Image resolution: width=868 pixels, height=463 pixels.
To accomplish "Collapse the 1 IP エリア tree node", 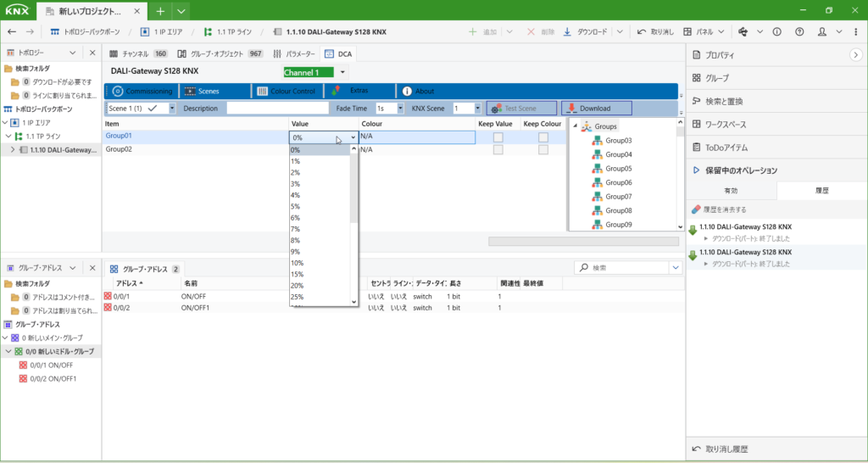I will (x=5, y=122).
